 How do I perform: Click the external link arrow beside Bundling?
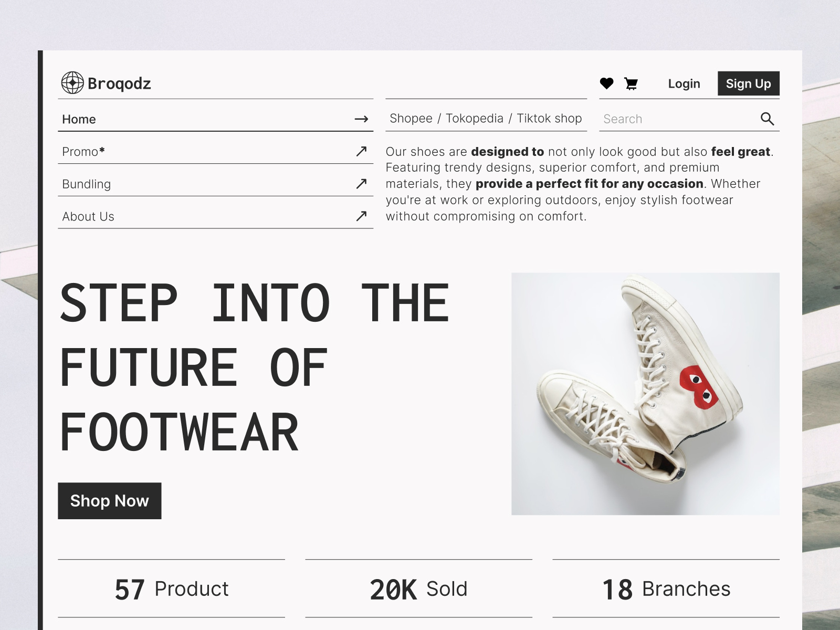click(361, 184)
